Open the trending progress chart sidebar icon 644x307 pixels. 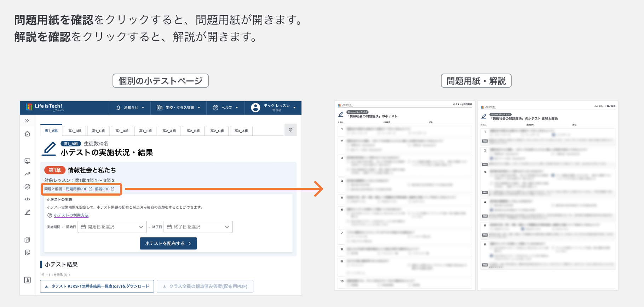[27, 174]
